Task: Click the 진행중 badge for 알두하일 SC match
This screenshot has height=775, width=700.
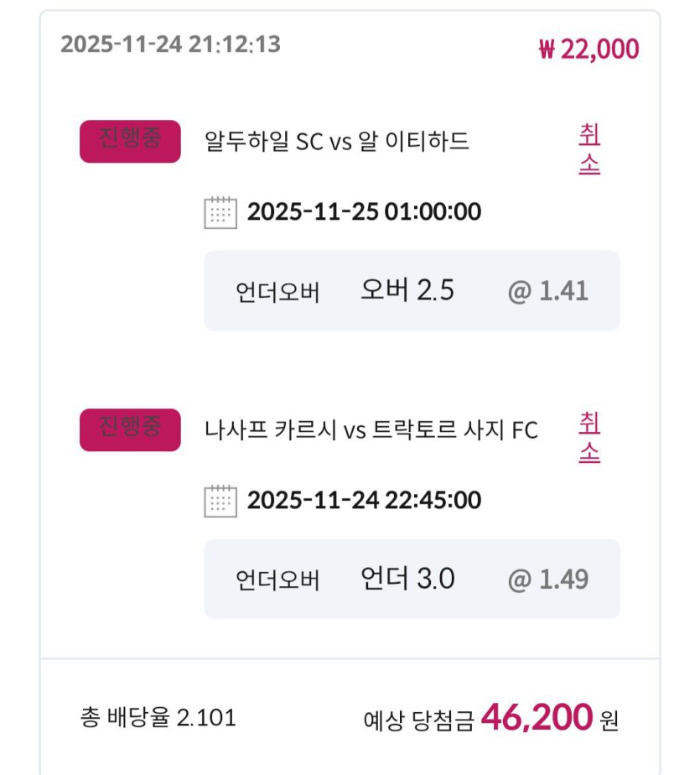Action: [x=130, y=141]
